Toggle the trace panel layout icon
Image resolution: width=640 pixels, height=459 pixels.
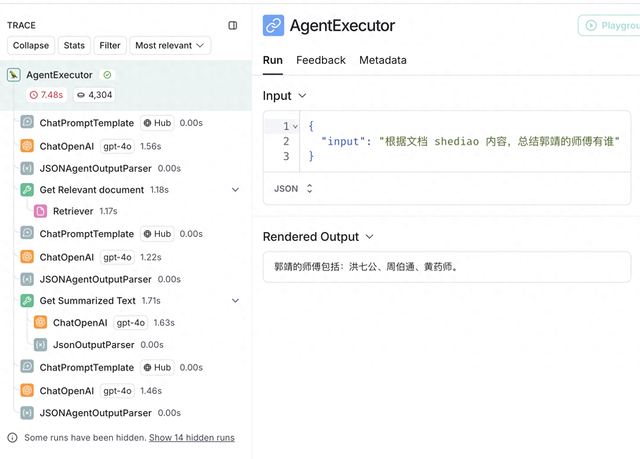tap(233, 25)
